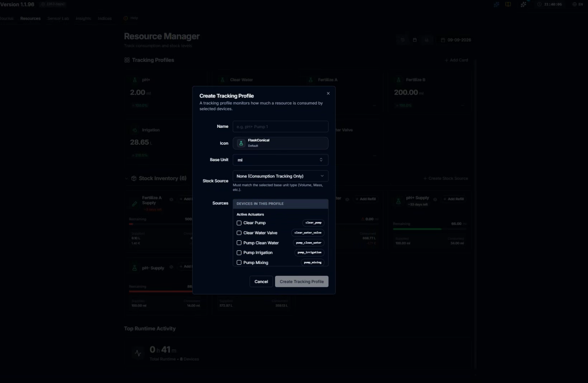Image resolution: width=588 pixels, height=383 pixels.
Task: Switch to the Resources tab
Action: (x=30, y=18)
